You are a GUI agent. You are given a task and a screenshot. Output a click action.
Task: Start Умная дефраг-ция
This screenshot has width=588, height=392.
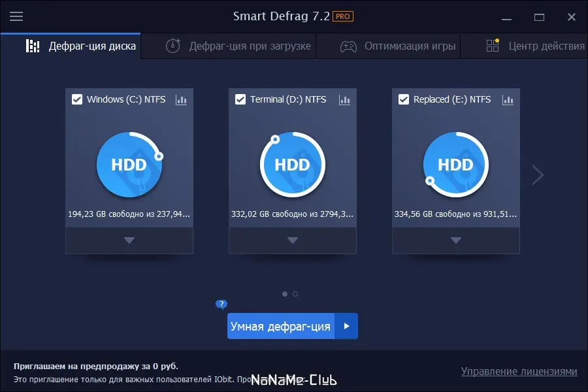click(281, 325)
